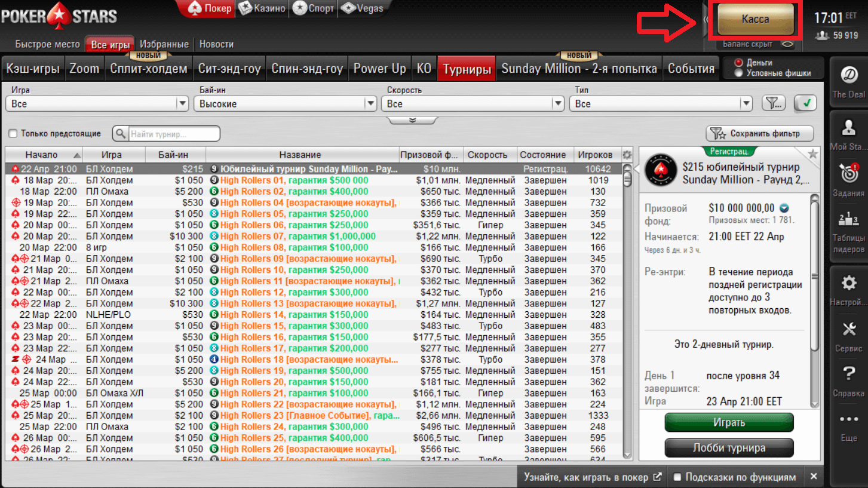
Task: Open Новости section
Action: [x=216, y=44]
